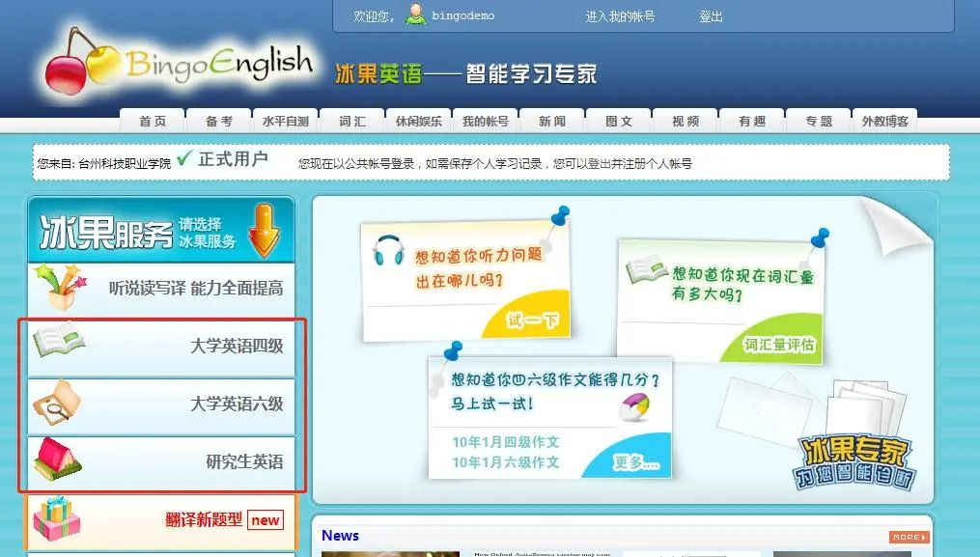Click the 登出 link
This screenshot has width=980, height=557.
tap(712, 16)
